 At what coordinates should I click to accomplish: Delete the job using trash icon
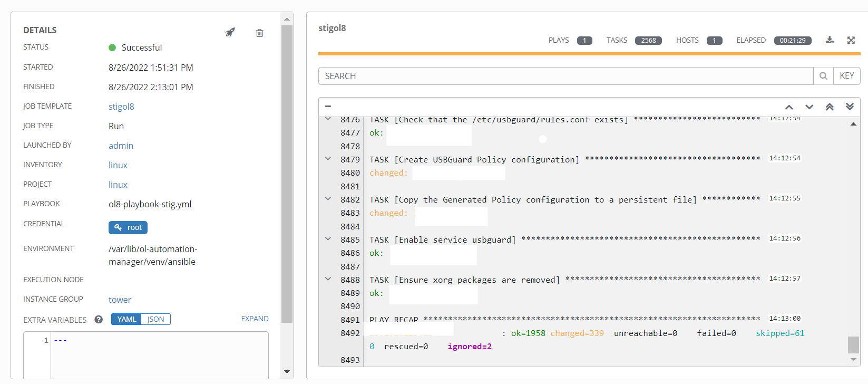pyautogui.click(x=259, y=33)
